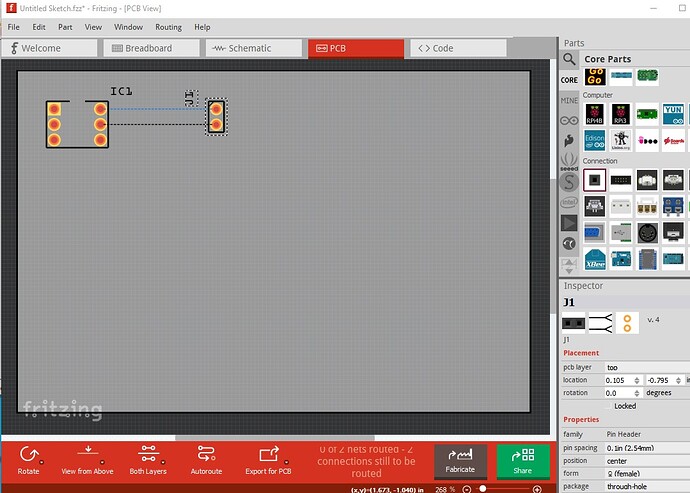
Task: Open the Intel parts bin
Action: click(x=569, y=202)
